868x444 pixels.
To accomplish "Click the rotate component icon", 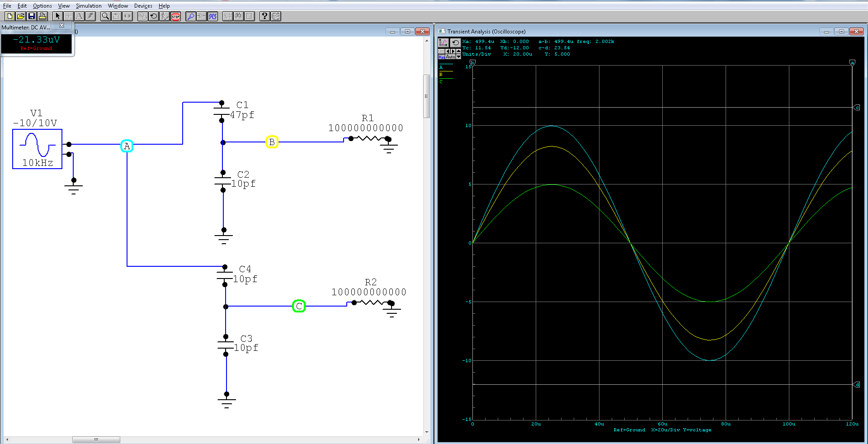I will 116,16.
